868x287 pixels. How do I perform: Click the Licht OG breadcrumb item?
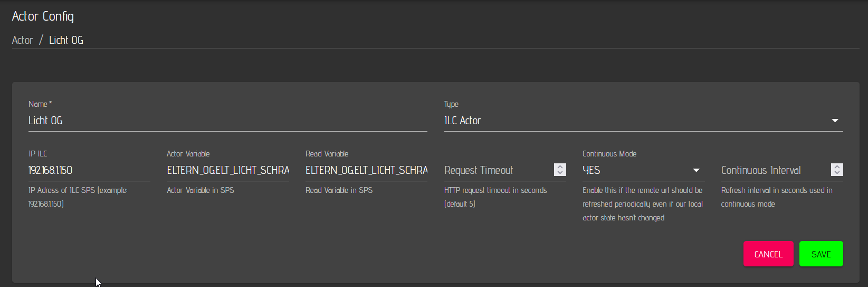point(66,40)
